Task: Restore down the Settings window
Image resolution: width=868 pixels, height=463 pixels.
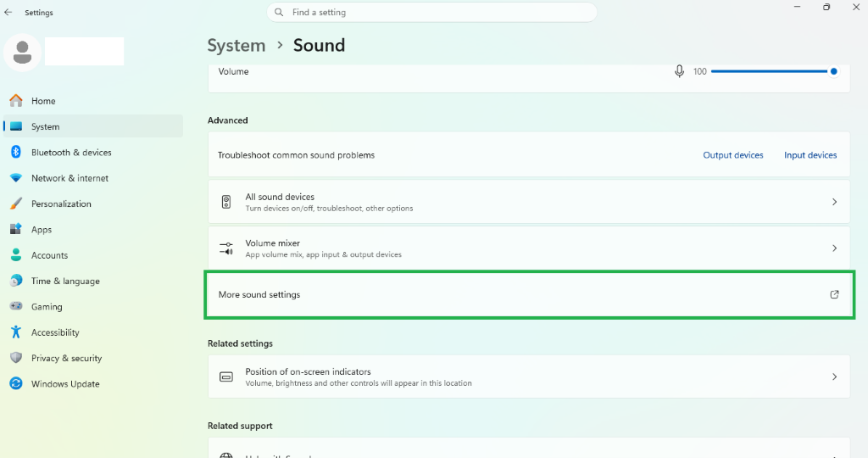Action: [826, 7]
